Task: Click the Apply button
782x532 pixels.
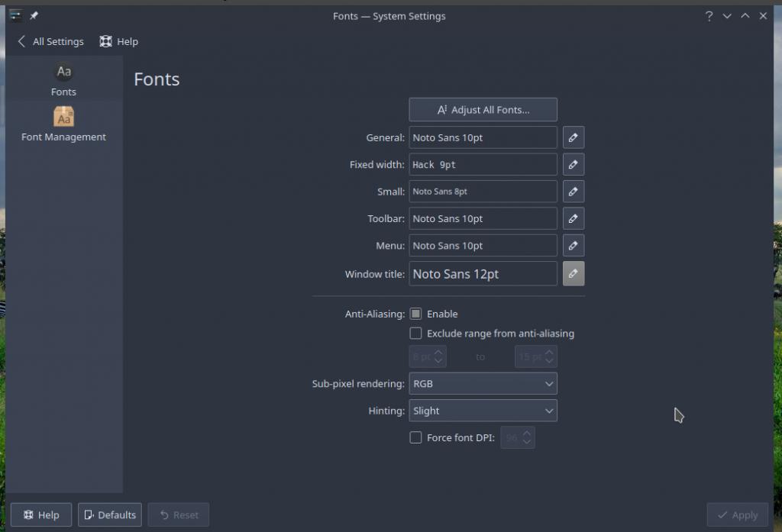Action: click(x=737, y=514)
